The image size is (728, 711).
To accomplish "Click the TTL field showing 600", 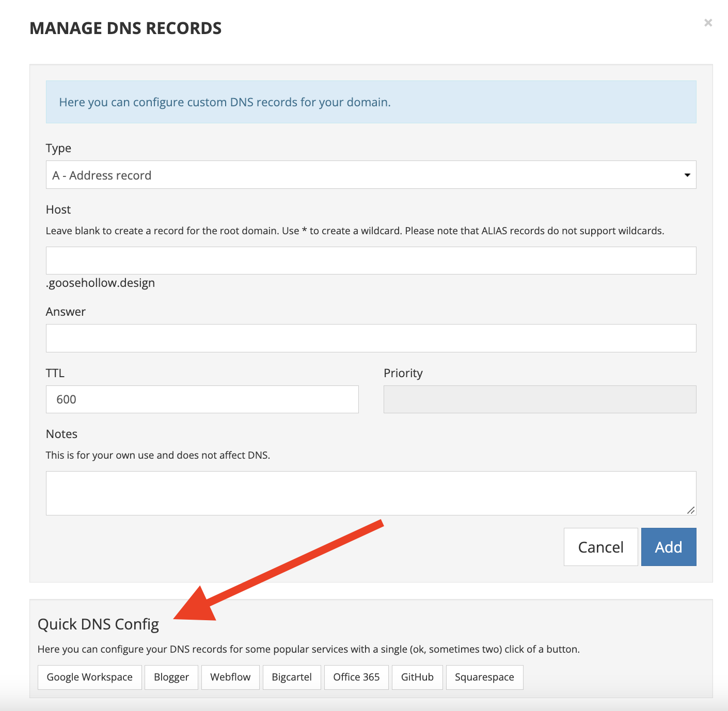I will 201,399.
